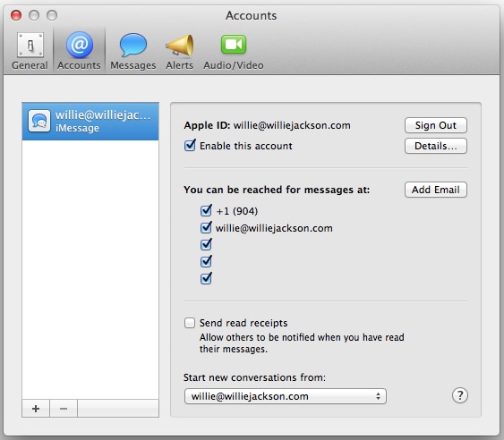This screenshot has height=440, width=504.
Task: Open the Messages preferences pane
Action: [133, 51]
